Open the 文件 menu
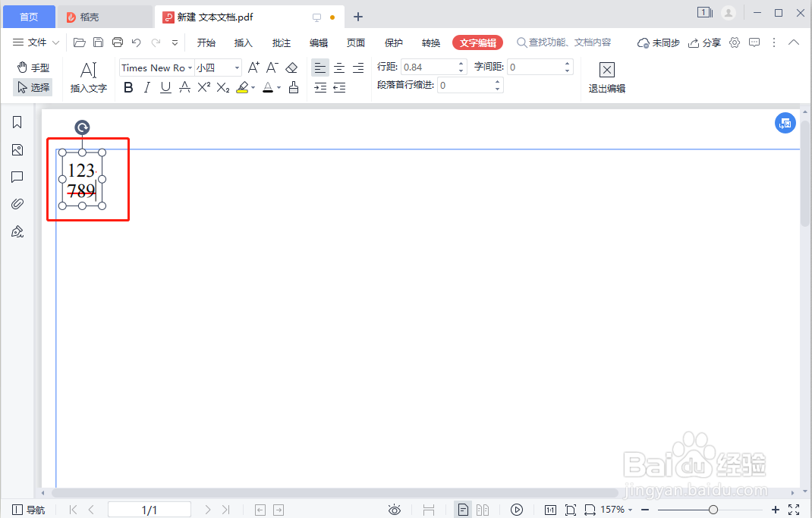812x518 pixels. tap(35, 42)
